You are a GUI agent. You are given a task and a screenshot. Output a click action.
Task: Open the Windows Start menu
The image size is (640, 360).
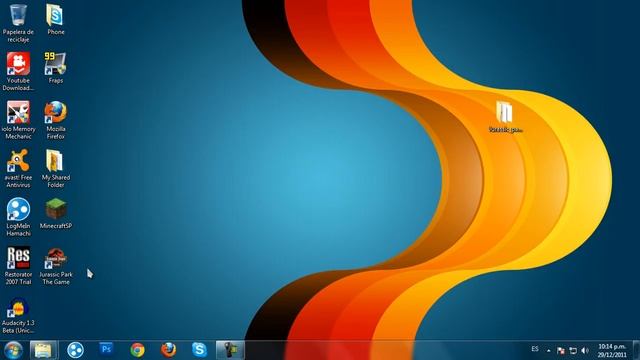(x=13, y=350)
